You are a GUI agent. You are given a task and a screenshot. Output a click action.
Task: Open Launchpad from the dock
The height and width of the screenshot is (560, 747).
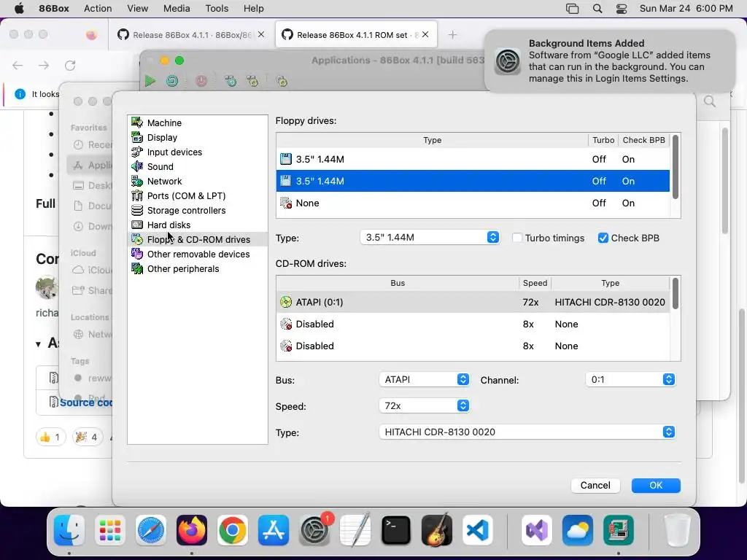tap(110, 530)
